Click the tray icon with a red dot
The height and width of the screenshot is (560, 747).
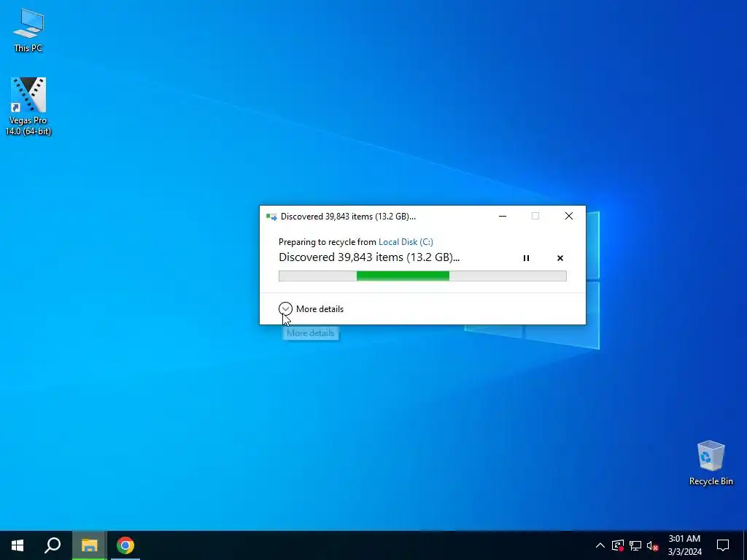pyautogui.click(x=617, y=545)
